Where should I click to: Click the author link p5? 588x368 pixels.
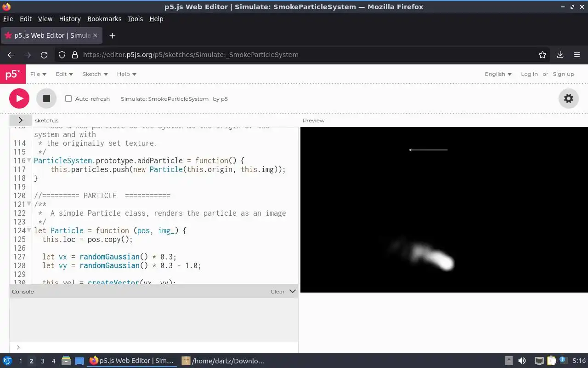pyautogui.click(x=224, y=99)
